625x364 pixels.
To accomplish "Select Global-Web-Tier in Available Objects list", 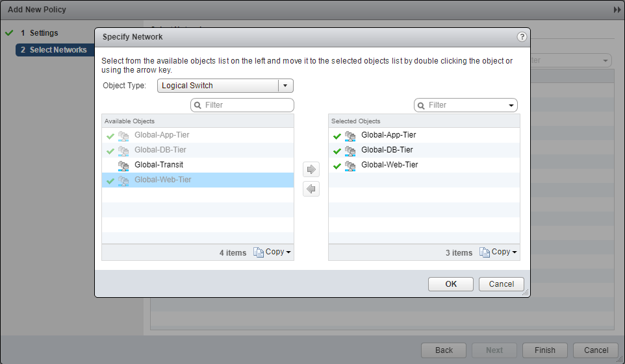I will coord(162,180).
